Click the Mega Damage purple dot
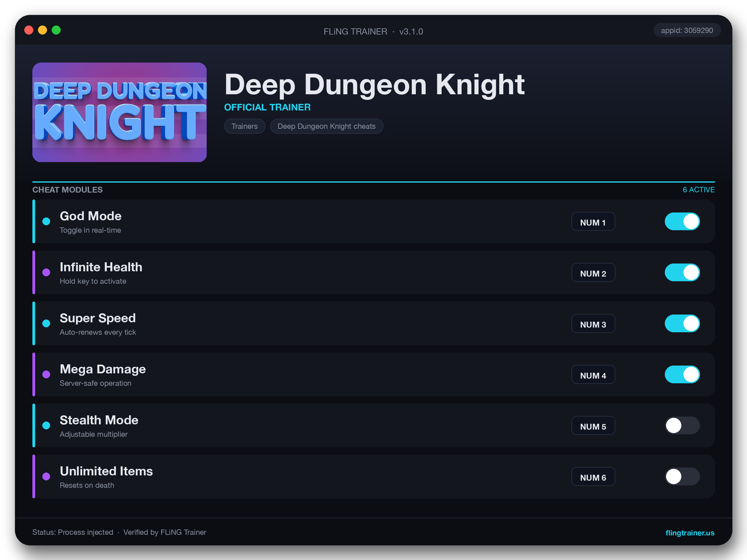Screen dimensions: 747x560 (46, 374)
